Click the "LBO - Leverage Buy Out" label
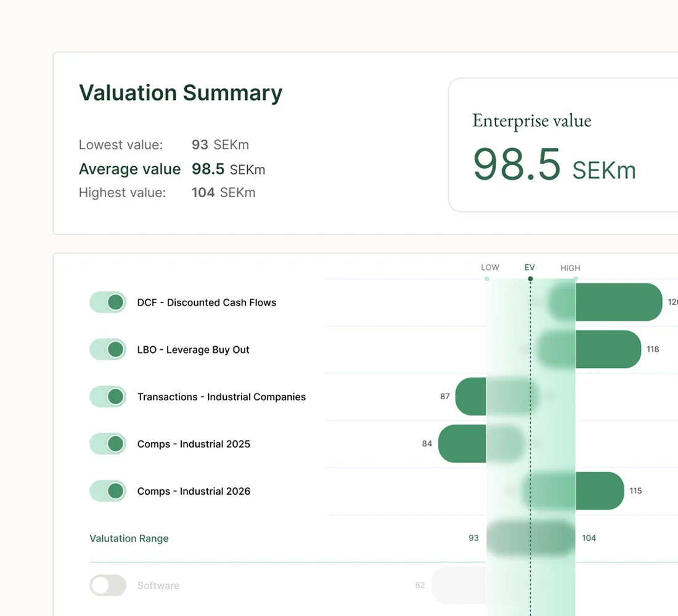 click(194, 350)
